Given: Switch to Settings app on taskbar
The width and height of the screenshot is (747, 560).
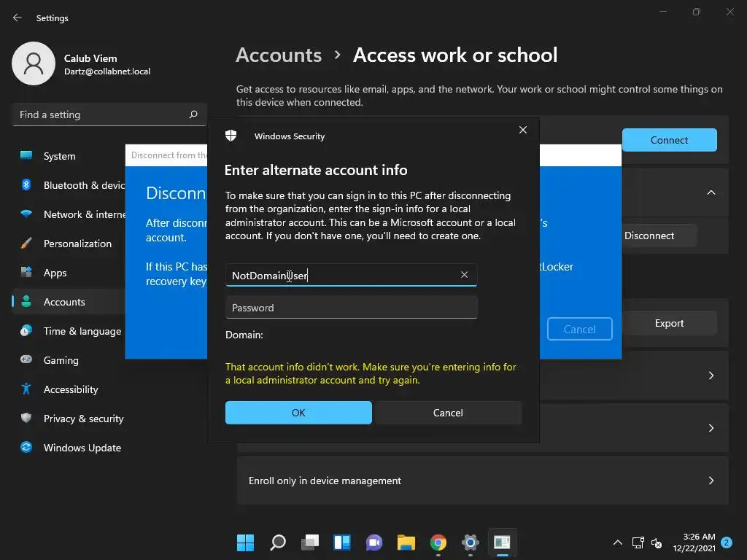Looking at the screenshot, I should point(471,542).
